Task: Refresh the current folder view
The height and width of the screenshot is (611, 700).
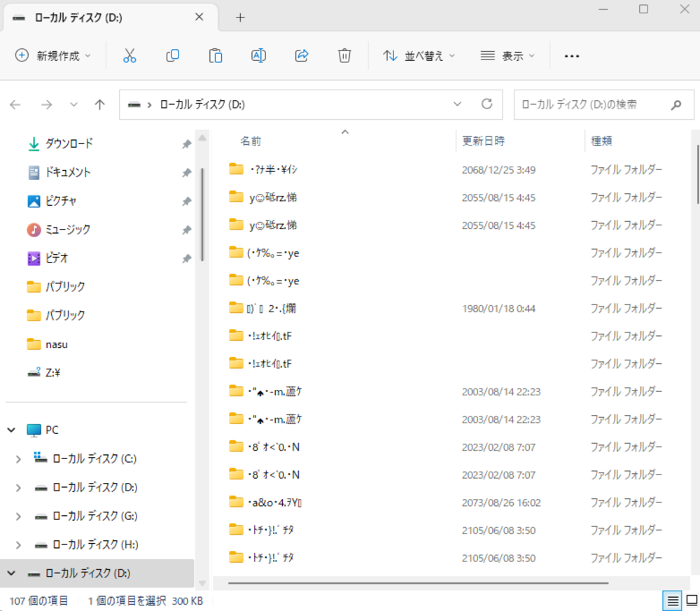Action: tap(487, 104)
